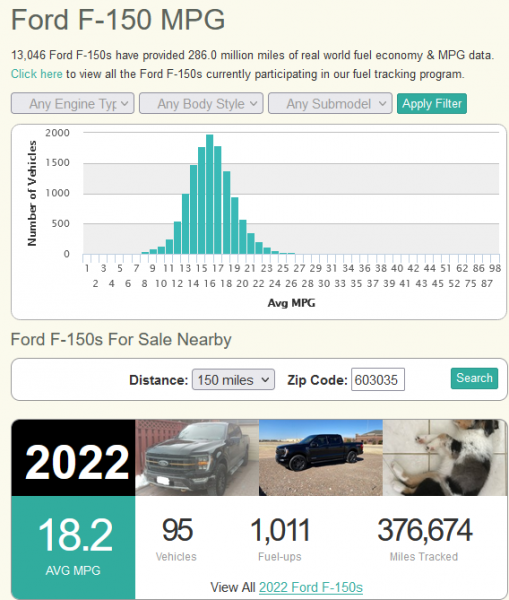The image size is (509, 600).
Task: Expand the Any Body Style dropdown
Action: pos(201,103)
